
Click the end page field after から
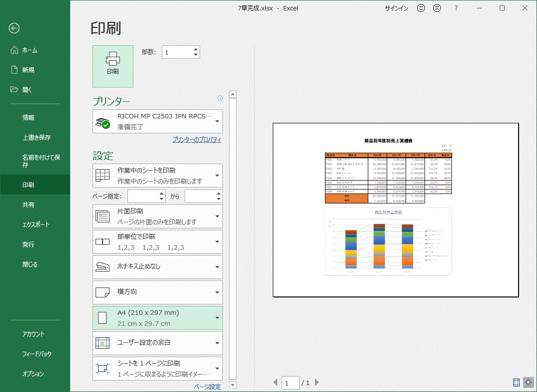tap(201, 196)
